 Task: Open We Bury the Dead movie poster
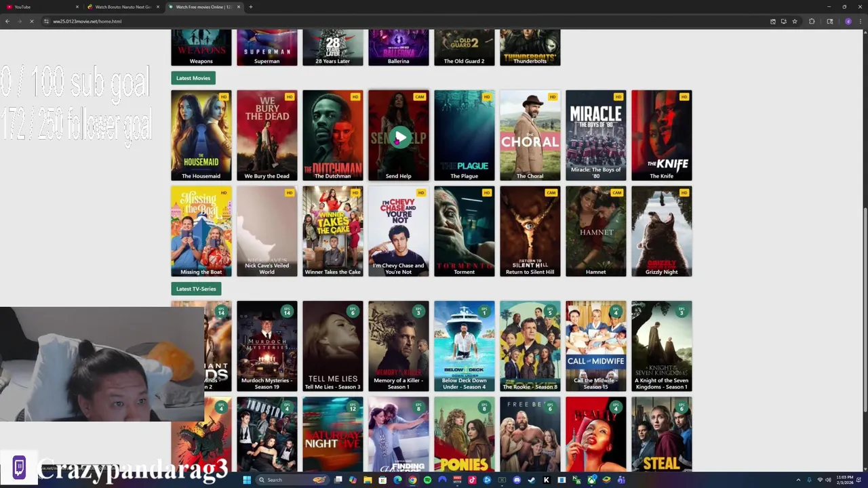point(267,136)
